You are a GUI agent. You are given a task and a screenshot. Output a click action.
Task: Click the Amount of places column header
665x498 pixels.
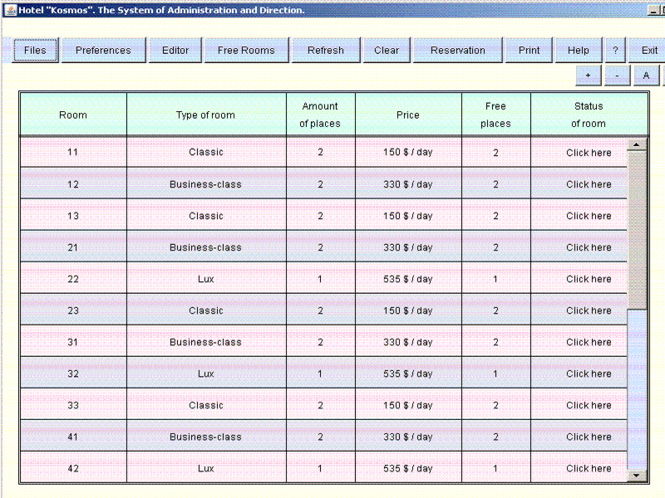(321, 115)
